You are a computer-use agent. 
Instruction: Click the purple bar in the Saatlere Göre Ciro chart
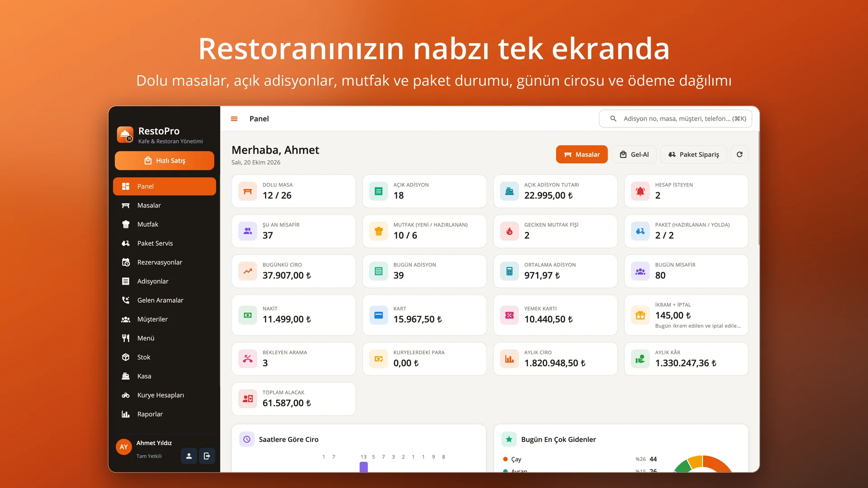tap(363, 467)
